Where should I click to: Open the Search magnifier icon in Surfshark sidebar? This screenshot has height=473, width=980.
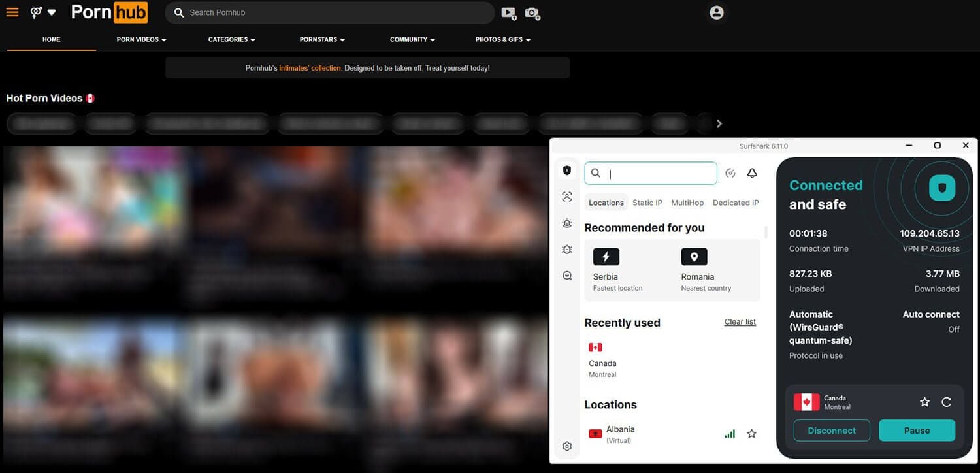pos(567,276)
